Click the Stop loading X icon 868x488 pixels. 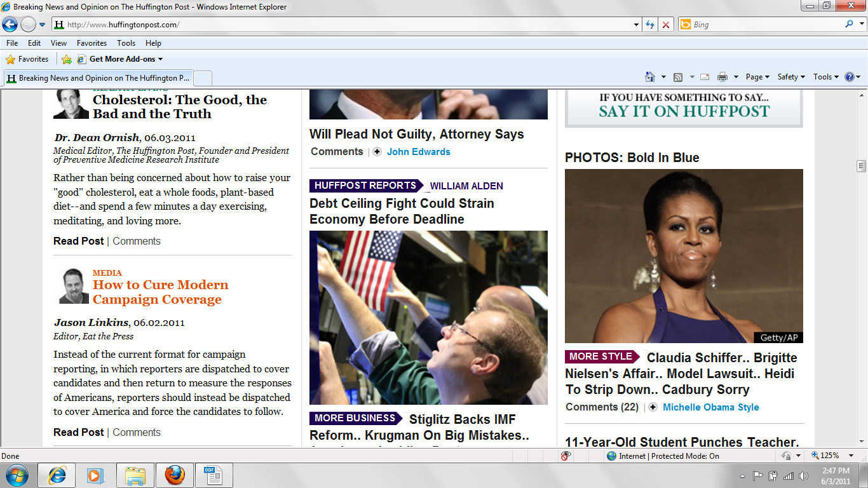pyautogui.click(x=665, y=25)
